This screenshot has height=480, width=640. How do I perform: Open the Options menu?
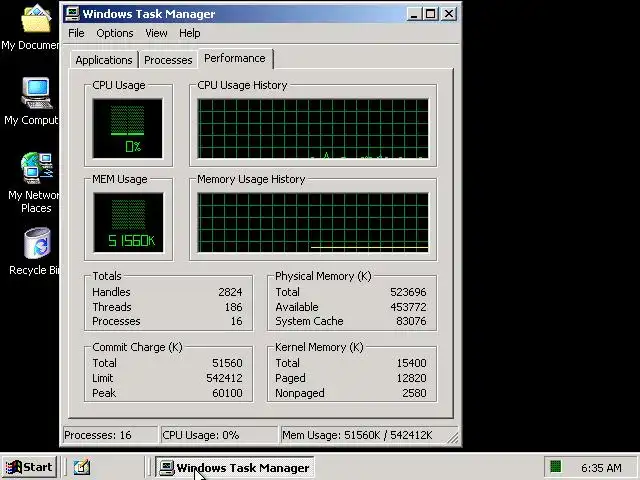pyautogui.click(x=115, y=33)
